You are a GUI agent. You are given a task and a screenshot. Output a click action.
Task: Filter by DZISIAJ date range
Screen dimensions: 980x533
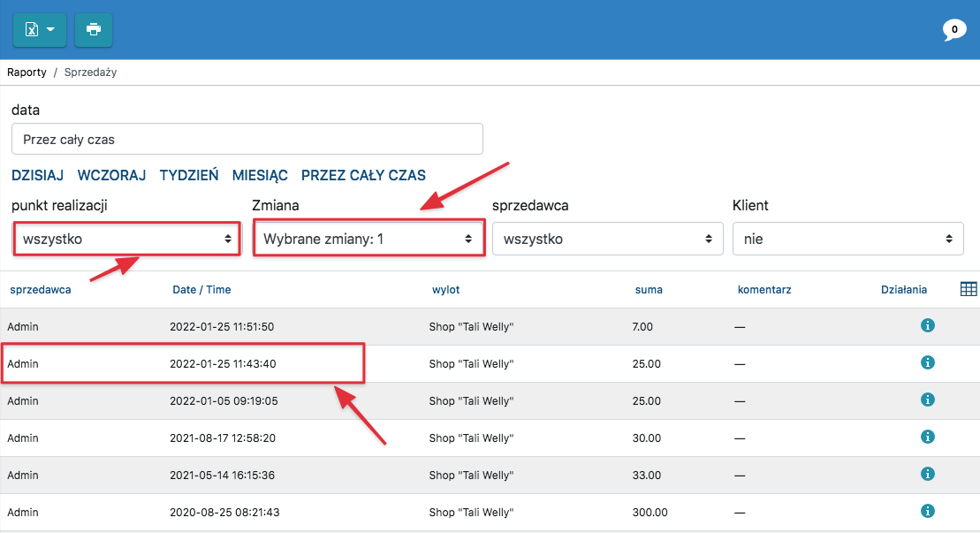coord(37,175)
